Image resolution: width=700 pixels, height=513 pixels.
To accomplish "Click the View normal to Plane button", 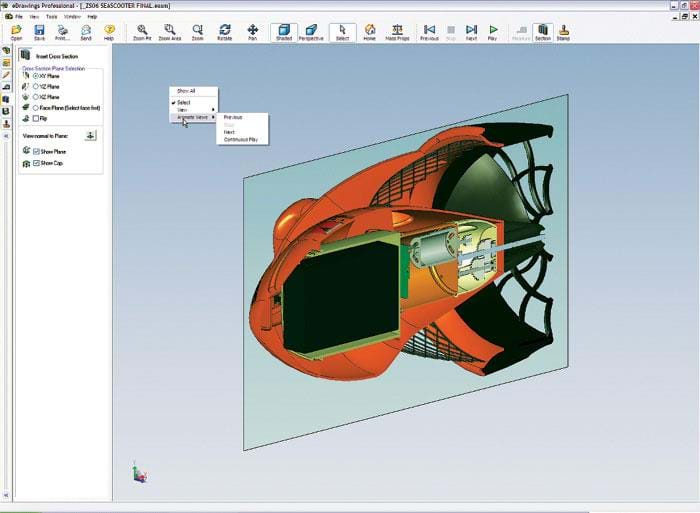I will point(91,134).
